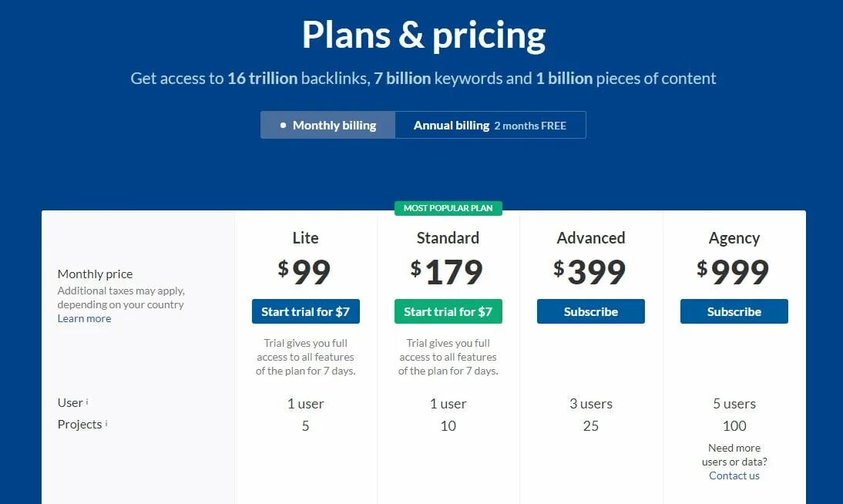Click the info icon next to Projects
Screen dimensions: 843x504
[x=106, y=423]
